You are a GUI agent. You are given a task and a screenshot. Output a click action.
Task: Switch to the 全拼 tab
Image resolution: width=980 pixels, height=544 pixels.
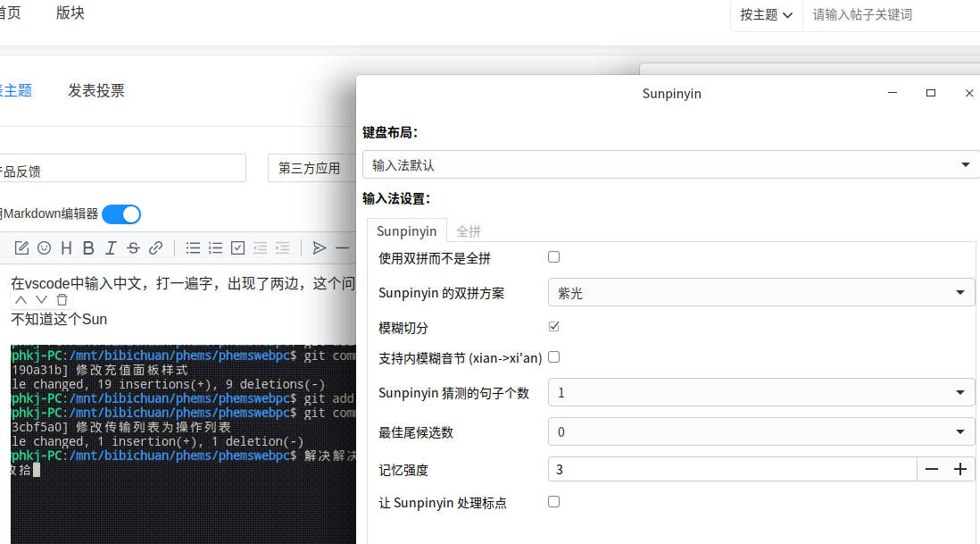tap(469, 230)
